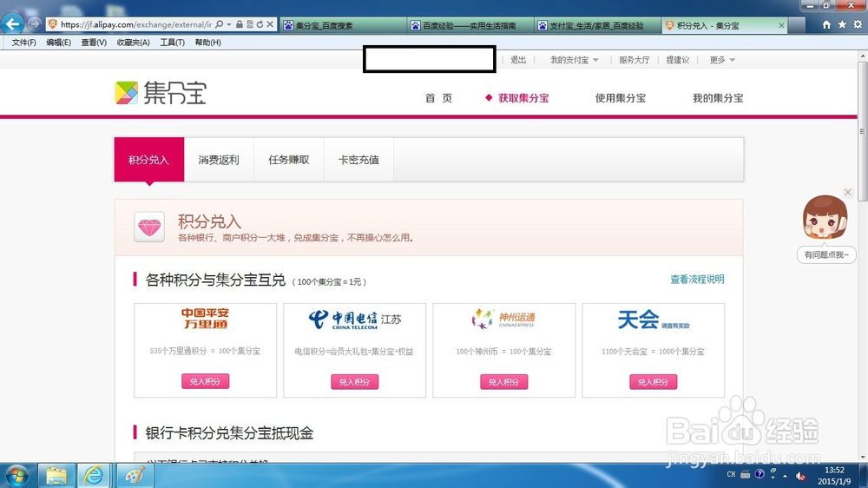Click 兑入积分 under 神州币
868x488 pixels.
(503, 382)
